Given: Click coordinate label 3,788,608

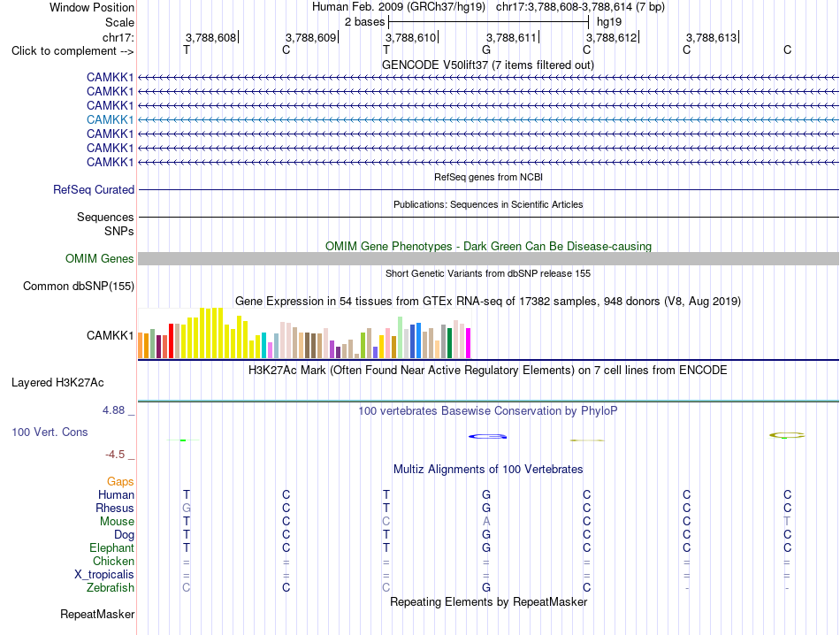Looking at the screenshot, I should pos(210,37).
